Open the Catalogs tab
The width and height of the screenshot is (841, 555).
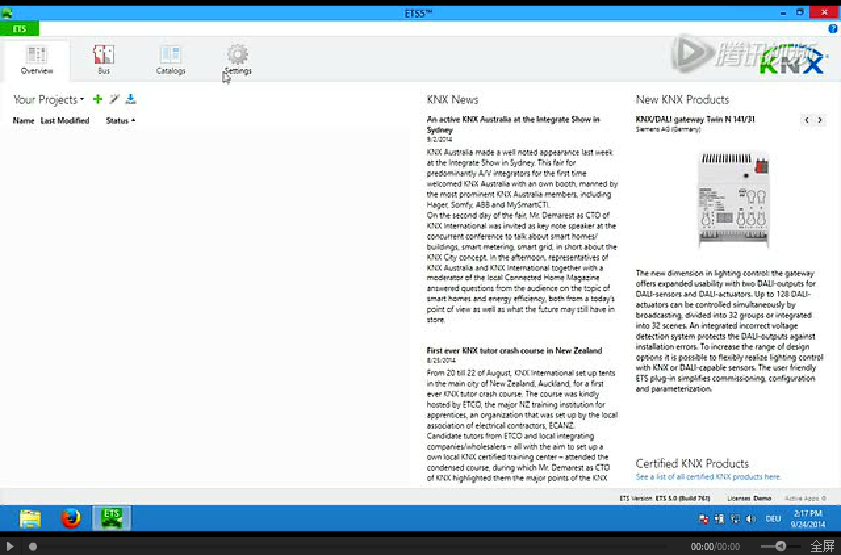[171, 60]
